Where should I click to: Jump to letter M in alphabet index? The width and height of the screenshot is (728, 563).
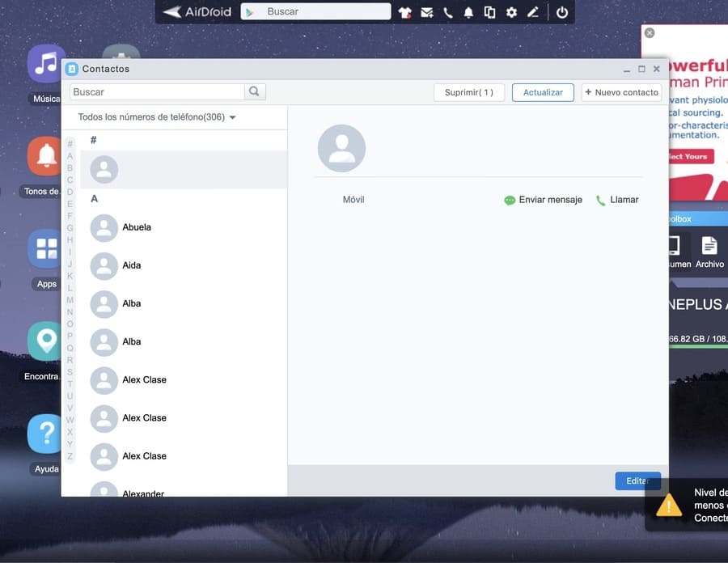70,300
